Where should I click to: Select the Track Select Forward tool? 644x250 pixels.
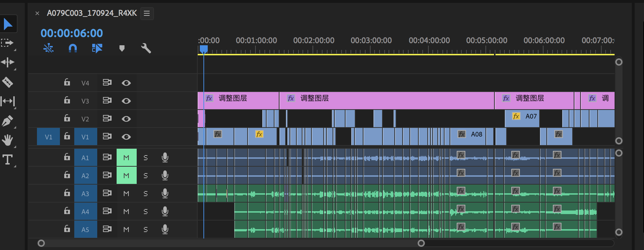pyautogui.click(x=7, y=43)
